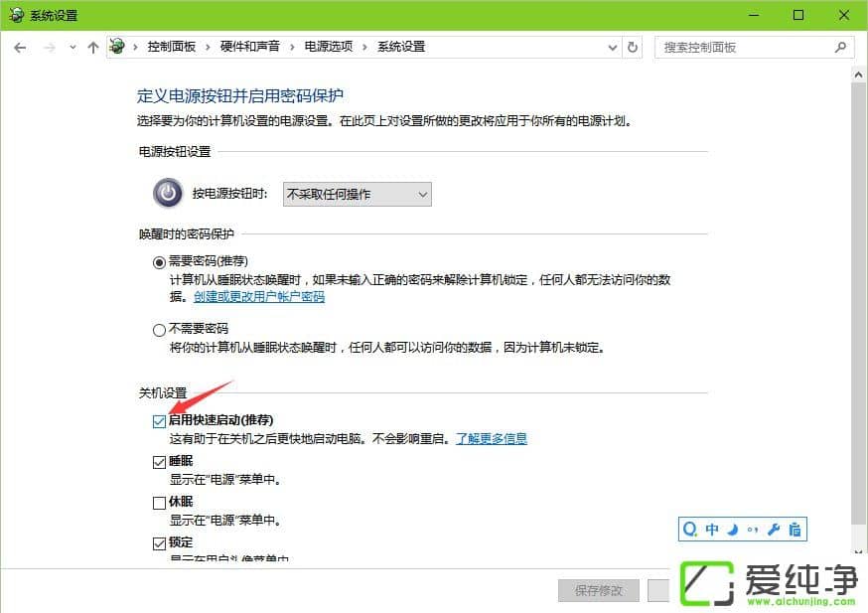Select 电源选项 in the breadcrumb
Image resolution: width=868 pixels, height=613 pixels.
(x=329, y=47)
